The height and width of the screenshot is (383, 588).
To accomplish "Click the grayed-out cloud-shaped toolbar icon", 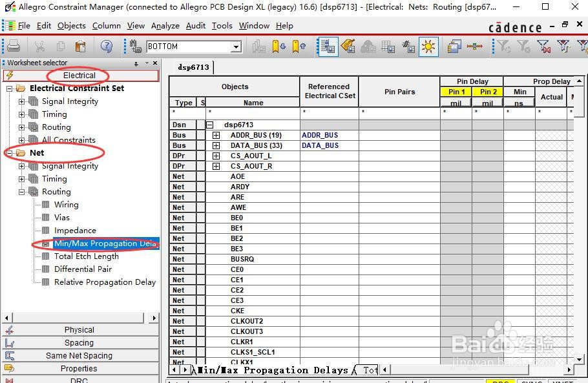I will click(x=368, y=47).
